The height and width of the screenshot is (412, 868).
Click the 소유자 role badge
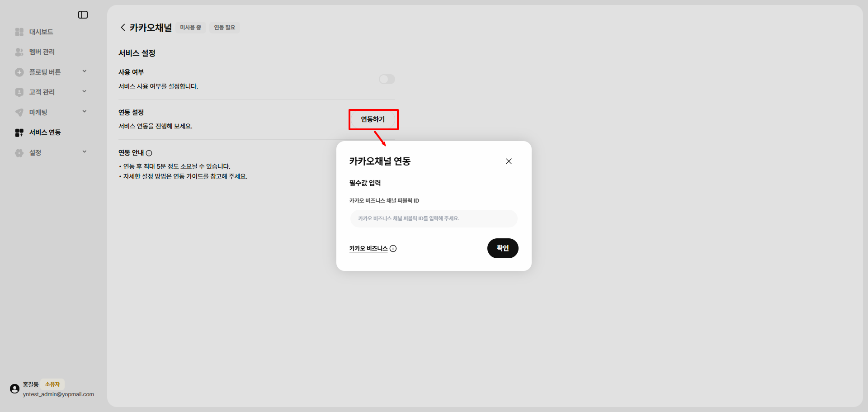coord(52,384)
